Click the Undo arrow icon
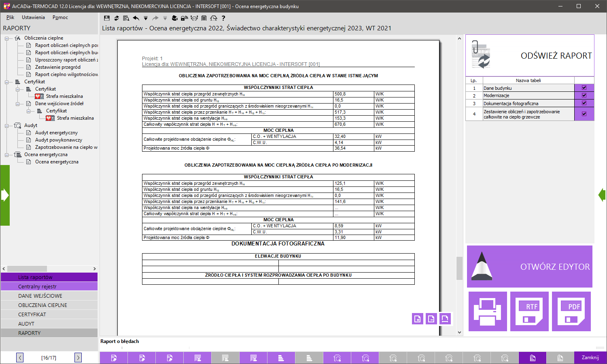 136,18
